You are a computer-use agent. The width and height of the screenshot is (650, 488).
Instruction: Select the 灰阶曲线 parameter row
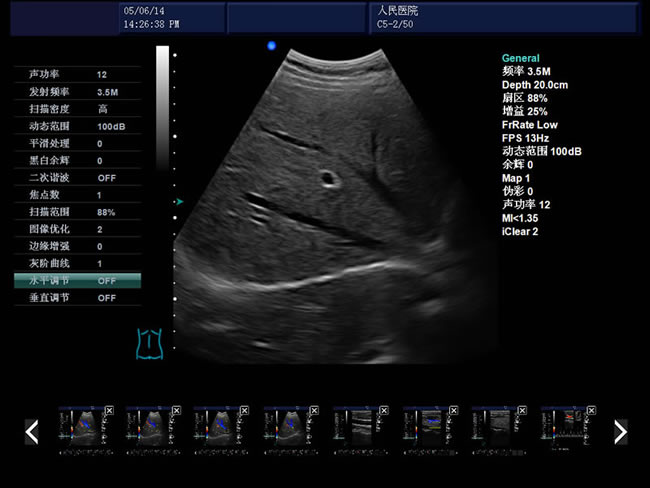pyautogui.click(x=78, y=263)
